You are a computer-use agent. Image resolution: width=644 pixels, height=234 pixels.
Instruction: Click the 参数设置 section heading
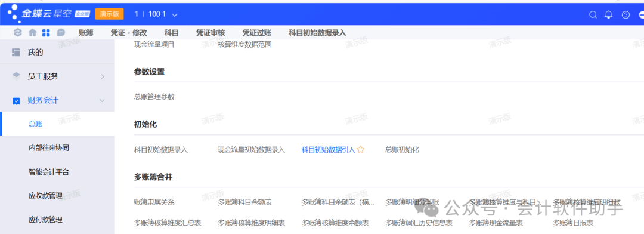(x=149, y=72)
